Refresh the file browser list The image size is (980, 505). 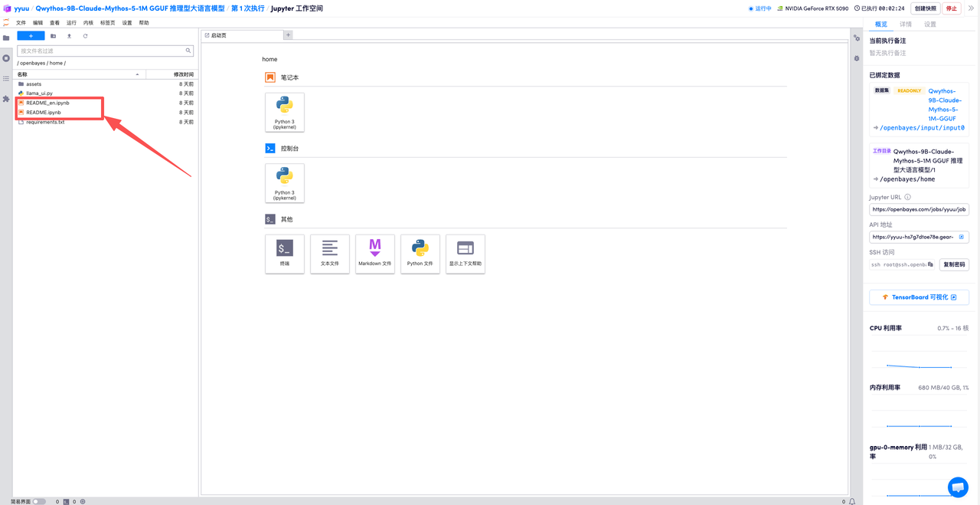pyautogui.click(x=85, y=36)
